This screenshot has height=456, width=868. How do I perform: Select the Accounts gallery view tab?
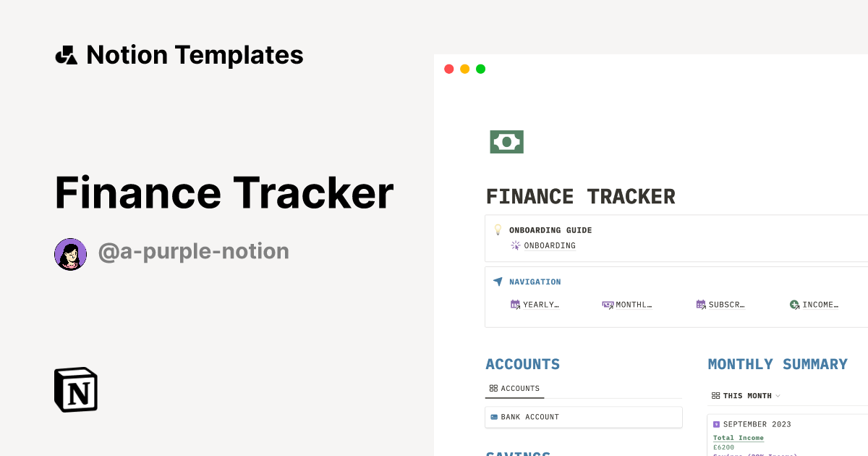[x=514, y=389]
